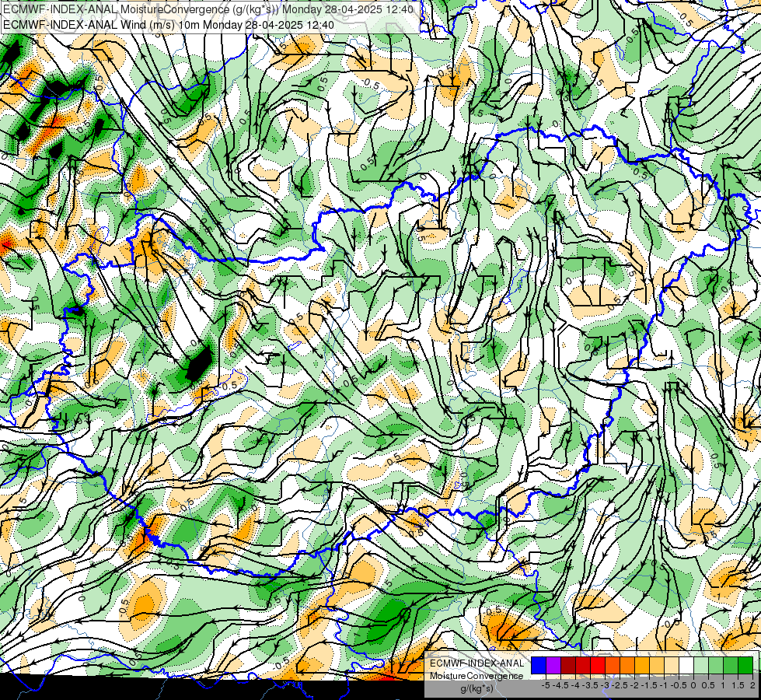Click the legend swatch between 1 and 1.5
The width and height of the screenshot is (761, 700).
(731, 666)
